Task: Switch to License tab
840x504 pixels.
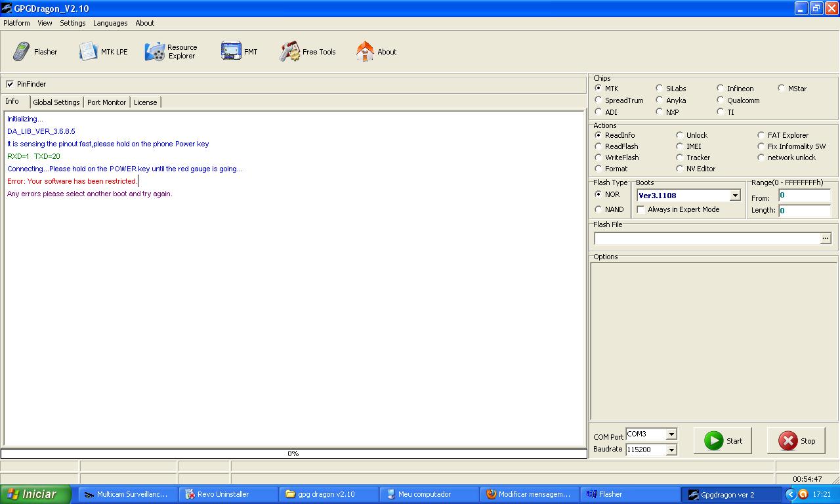Action: (146, 102)
